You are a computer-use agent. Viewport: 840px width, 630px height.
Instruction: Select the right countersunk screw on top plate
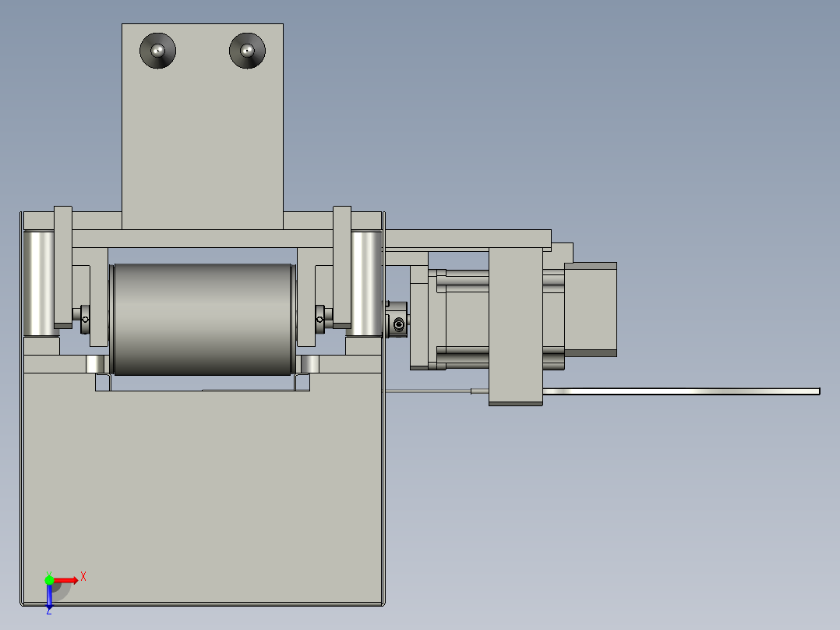tap(247, 51)
